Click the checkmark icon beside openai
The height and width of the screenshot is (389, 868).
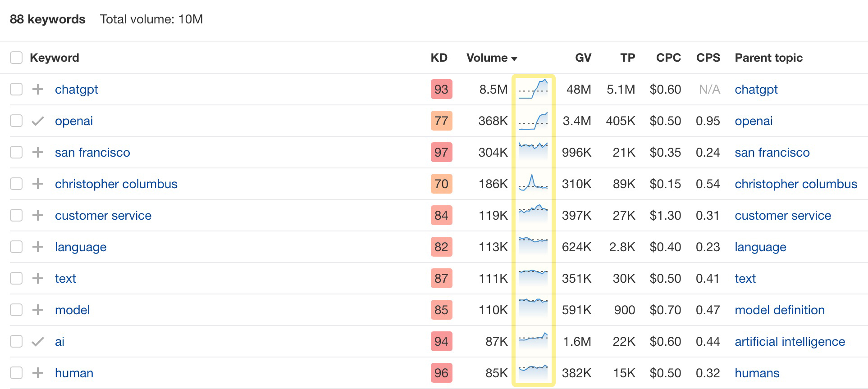38,121
